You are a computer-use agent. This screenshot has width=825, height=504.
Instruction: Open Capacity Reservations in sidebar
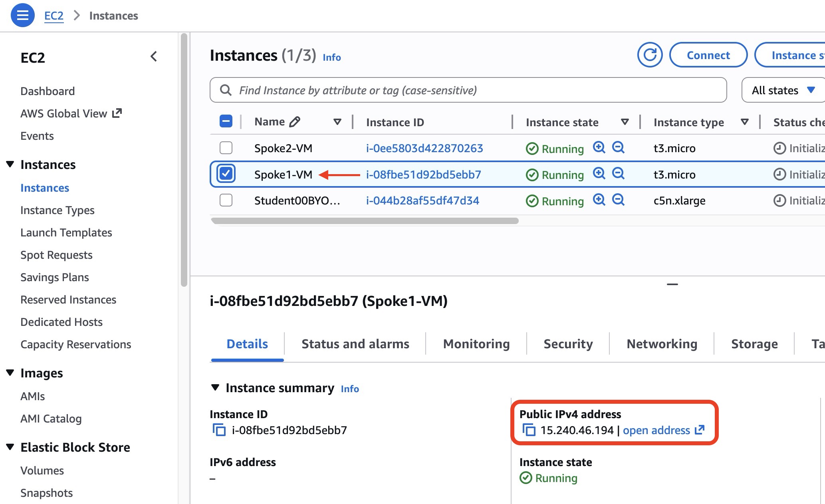coord(76,344)
